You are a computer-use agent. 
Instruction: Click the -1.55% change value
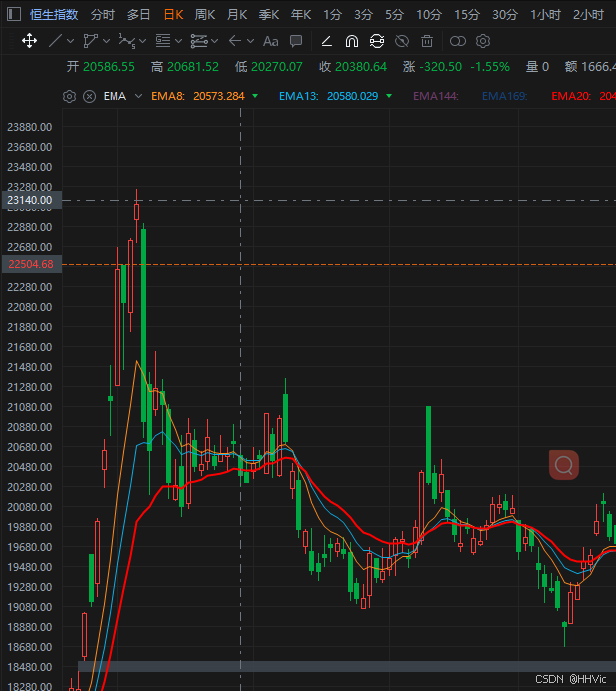point(490,67)
